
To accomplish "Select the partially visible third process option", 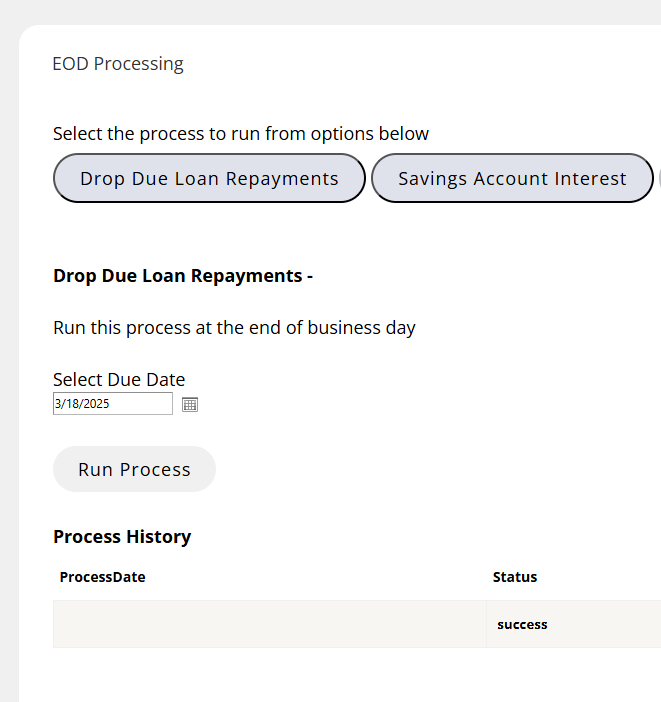I will (658, 179).
